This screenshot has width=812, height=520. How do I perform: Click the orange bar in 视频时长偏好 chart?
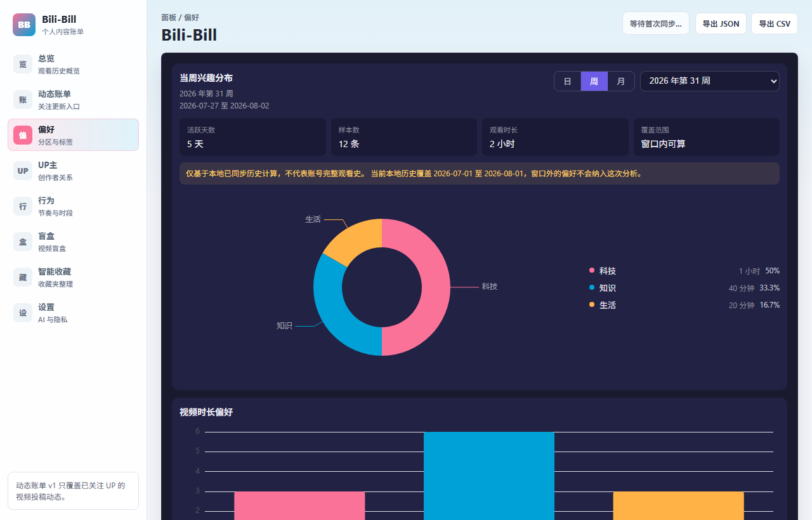point(678,505)
